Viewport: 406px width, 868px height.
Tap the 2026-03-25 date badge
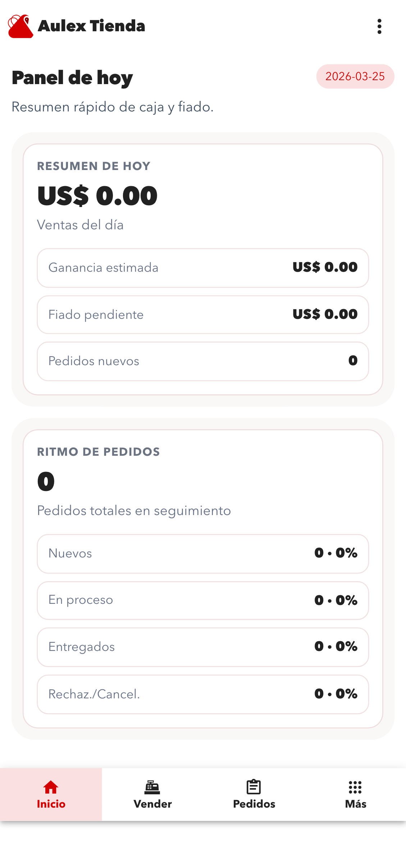tap(355, 76)
